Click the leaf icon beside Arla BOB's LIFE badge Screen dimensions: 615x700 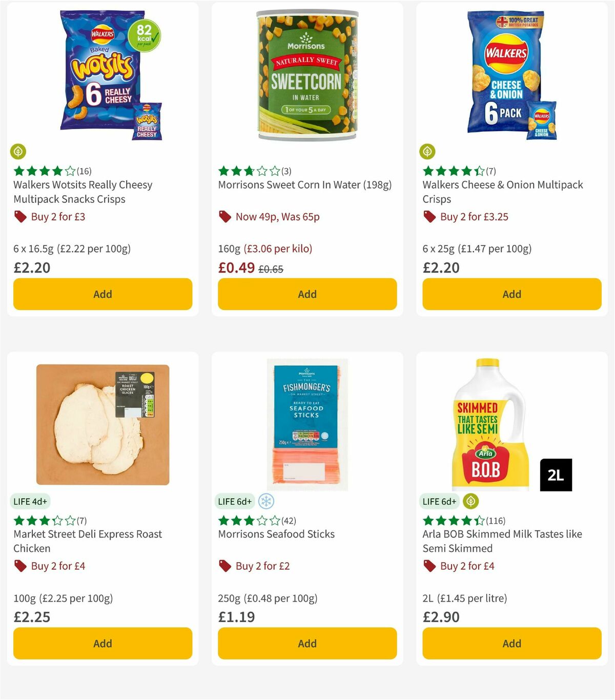click(470, 502)
